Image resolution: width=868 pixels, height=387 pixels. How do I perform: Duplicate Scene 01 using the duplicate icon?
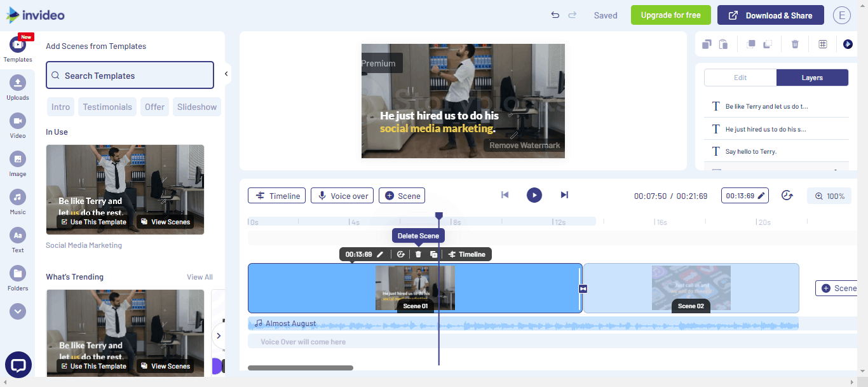[433, 254]
